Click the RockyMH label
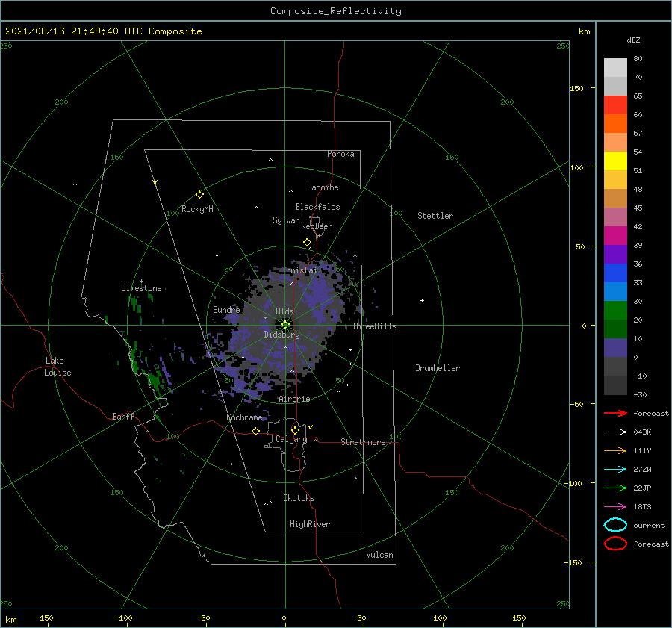Image resolution: width=672 pixels, height=628 pixels. coord(197,209)
